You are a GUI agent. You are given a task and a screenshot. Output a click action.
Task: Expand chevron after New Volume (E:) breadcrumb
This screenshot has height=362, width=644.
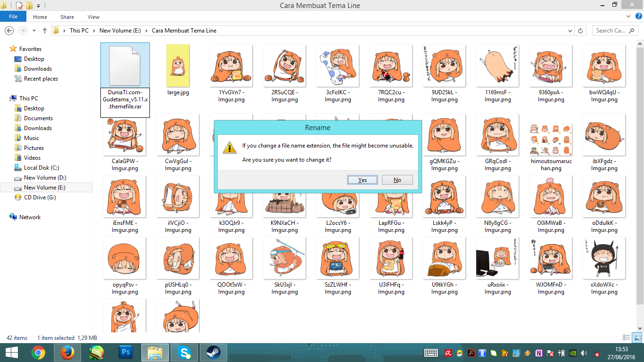(x=146, y=31)
